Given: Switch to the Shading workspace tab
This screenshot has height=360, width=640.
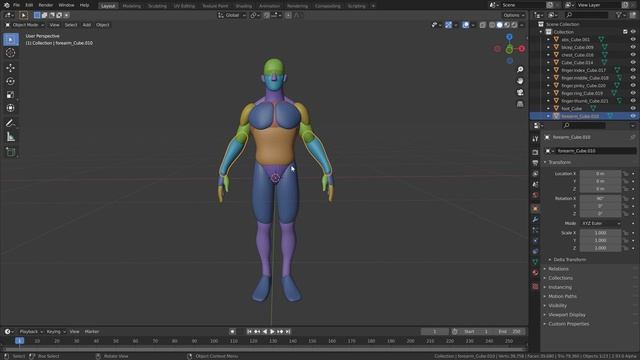Looking at the screenshot, I should (x=244, y=6).
